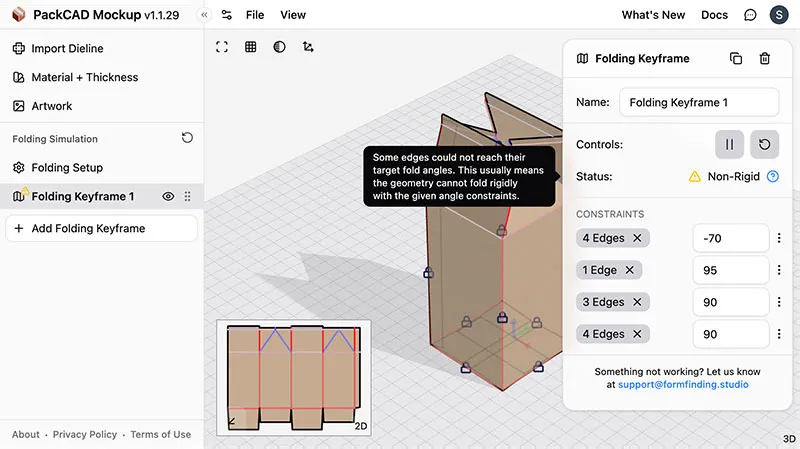The image size is (800, 449).
Task: Select Material + Thickness in the sidebar
Action: pos(102,77)
